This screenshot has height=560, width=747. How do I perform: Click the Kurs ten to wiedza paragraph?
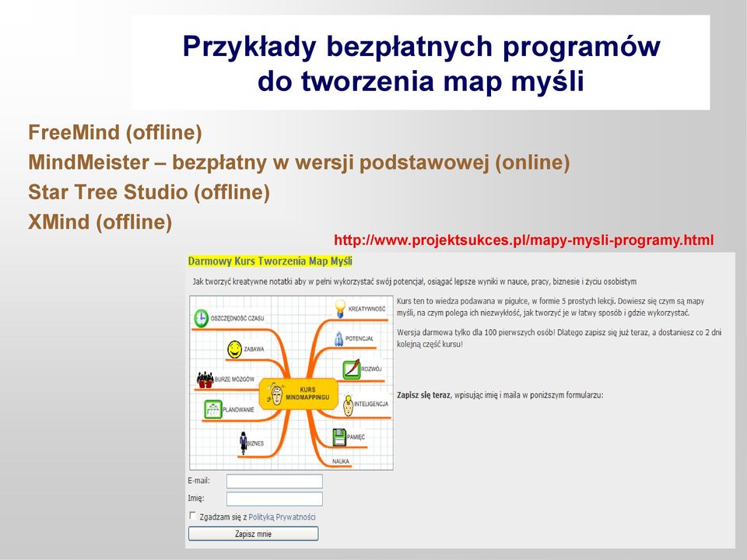coord(550,306)
